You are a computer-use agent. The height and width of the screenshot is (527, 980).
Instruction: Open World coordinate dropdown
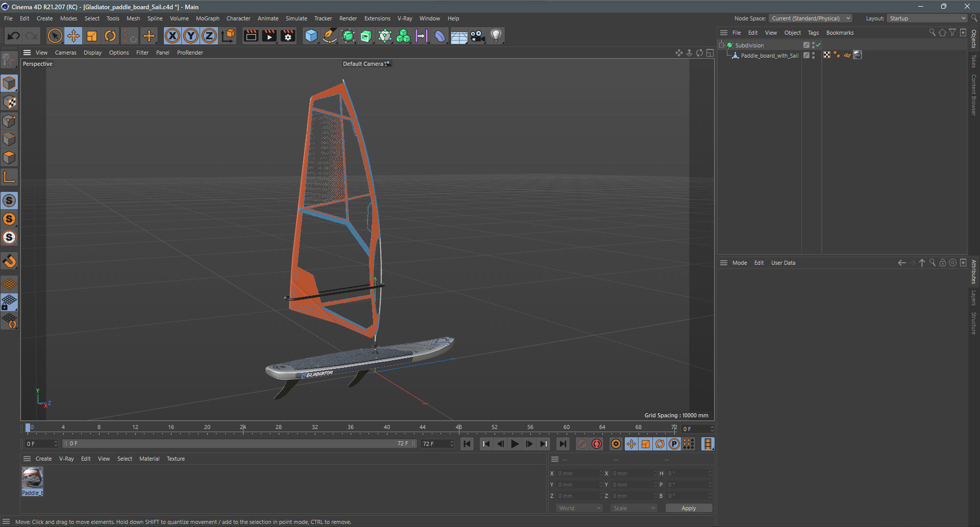(579, 508)
